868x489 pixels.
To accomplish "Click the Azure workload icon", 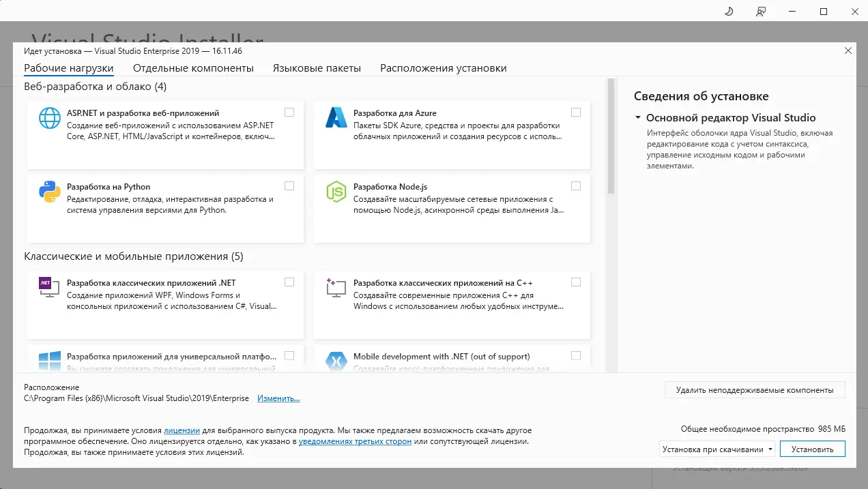I will pos(336,119).
